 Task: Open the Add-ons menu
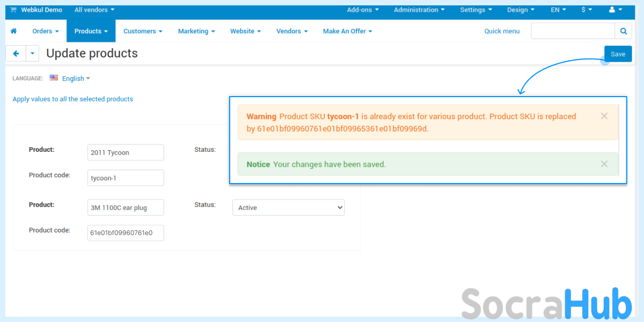pos(363,10)
